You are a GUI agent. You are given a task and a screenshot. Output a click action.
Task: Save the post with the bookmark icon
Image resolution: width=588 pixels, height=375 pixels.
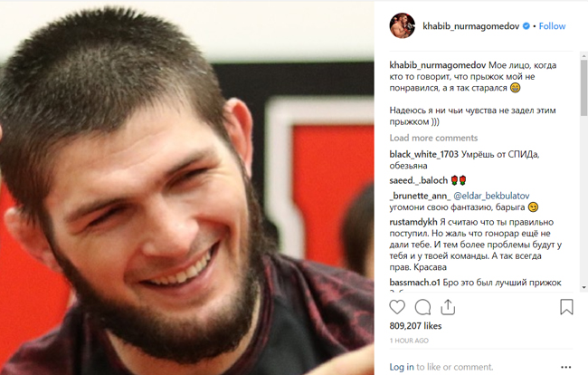[x=566, y=307]
